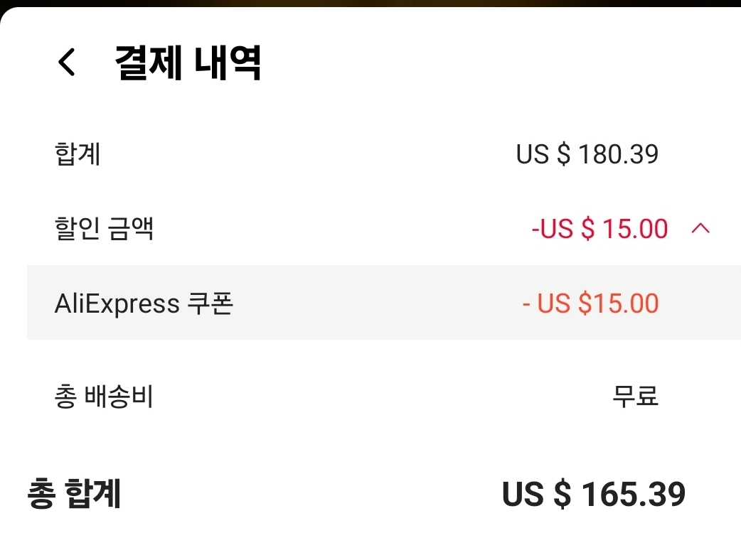741x560 pixels.
Task: Tap the dark dimmed strip above the sheet
Action: click(370, 3)
